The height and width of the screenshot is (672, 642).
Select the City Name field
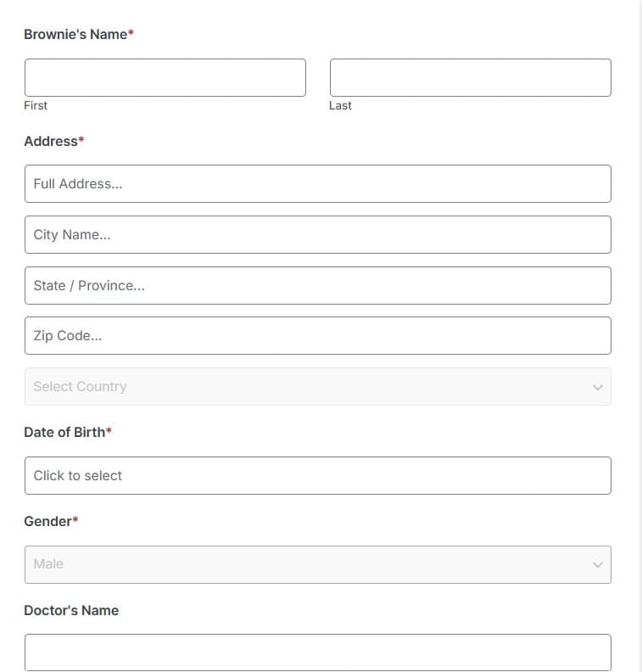[318, 234]
